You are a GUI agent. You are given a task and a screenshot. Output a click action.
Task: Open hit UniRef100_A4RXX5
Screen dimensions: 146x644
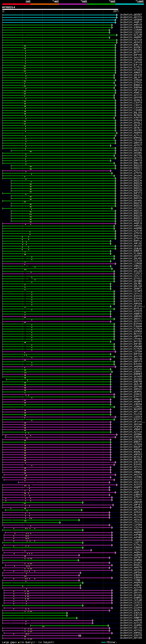(131, 25)
